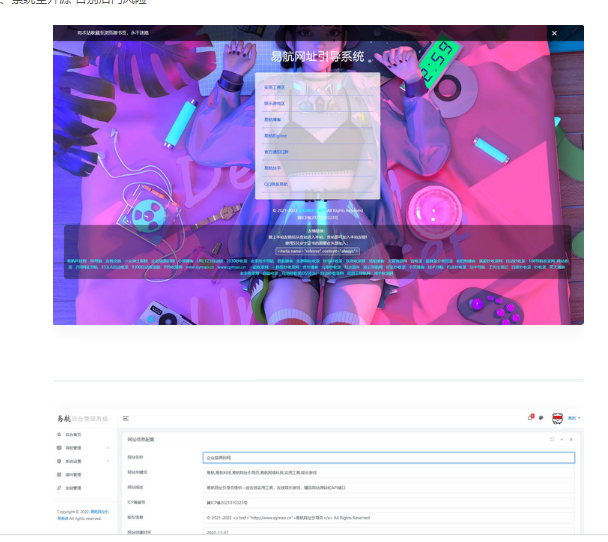The height and width of the screenshot is (542, 608).
Task: Close the site config card
Action: click(x=571, y=439)
